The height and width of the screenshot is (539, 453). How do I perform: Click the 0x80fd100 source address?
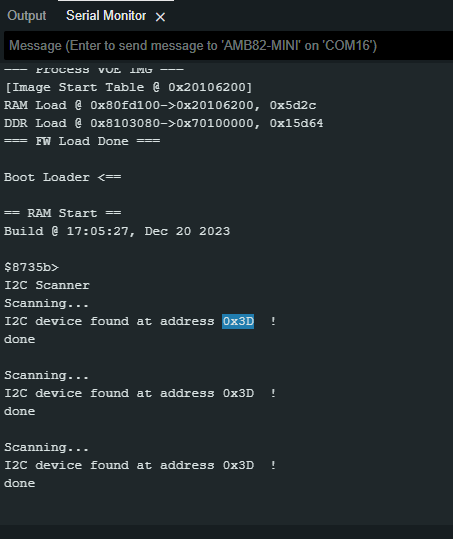coord(125,105)
